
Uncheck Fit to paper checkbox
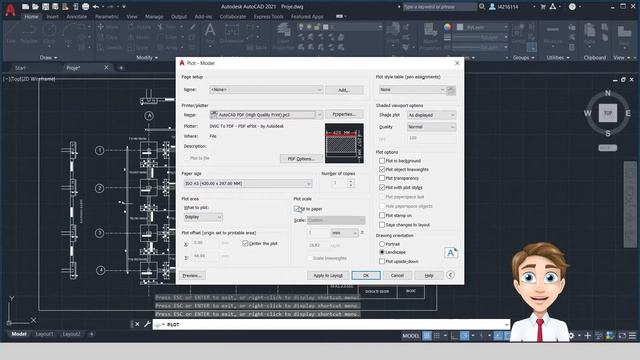(x=297, y=209)
